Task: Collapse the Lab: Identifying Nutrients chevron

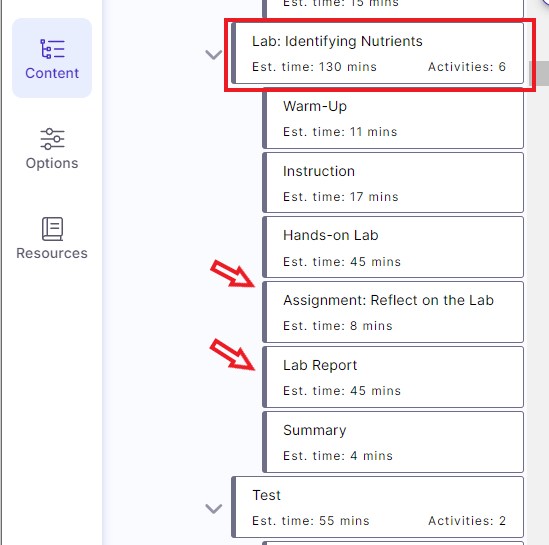Action: coord(213,55)
